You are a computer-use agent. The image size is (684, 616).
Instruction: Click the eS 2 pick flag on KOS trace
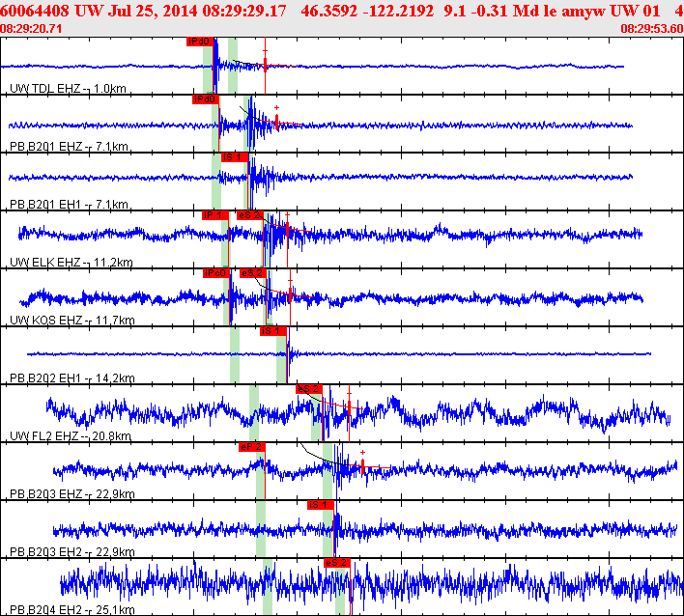[253, 273]
